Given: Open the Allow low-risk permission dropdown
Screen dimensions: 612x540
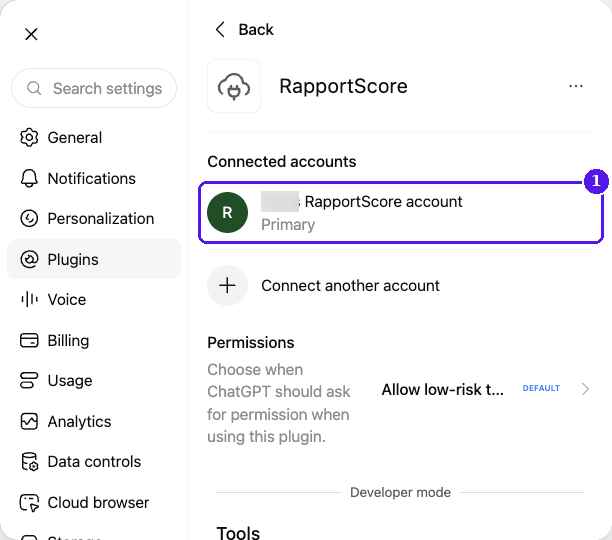Looking at the screenshot, I should coord(443,389).
